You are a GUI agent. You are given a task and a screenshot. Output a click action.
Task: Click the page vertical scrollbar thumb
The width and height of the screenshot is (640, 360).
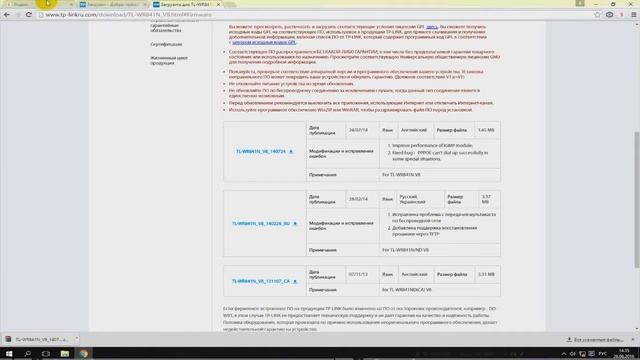[637, 200]
